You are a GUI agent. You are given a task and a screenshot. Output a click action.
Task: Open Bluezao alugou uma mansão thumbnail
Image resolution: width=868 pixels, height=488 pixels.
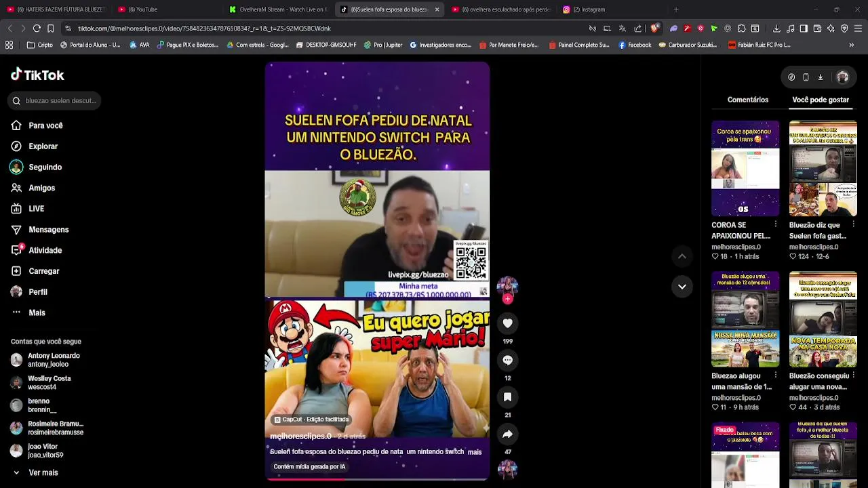click(745, 319)
